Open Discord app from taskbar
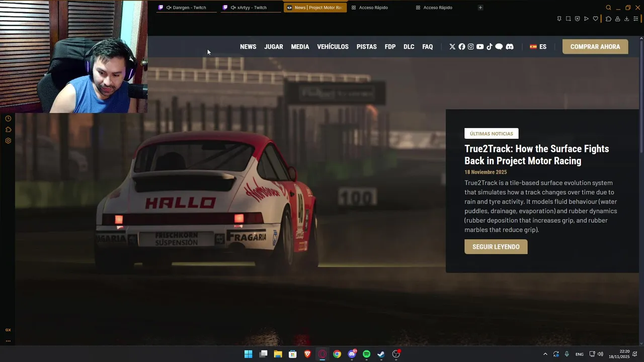Viewport: 644px width, 362px height. pos(352,354)
